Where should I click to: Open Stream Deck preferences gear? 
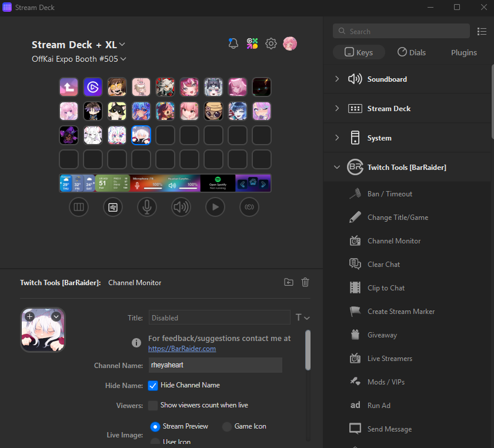[x=271, y=44]
